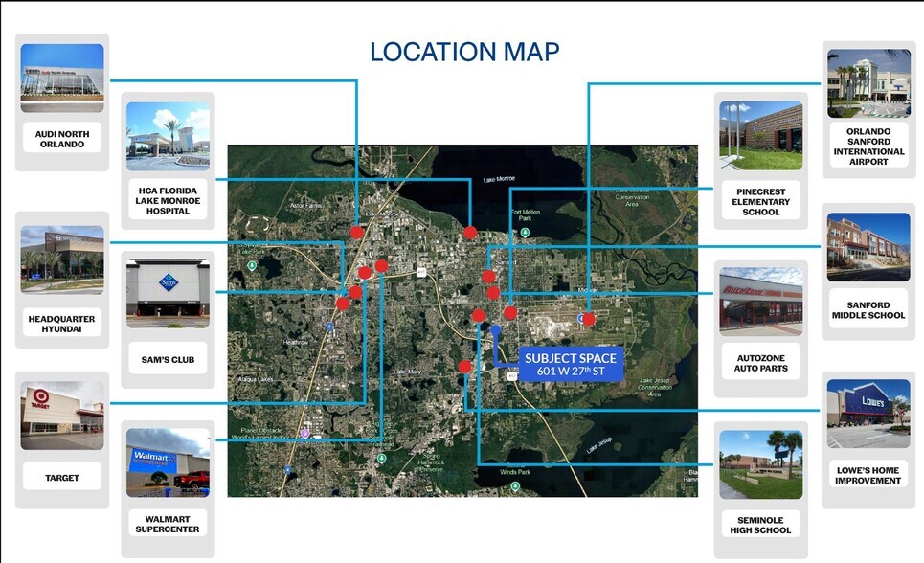Open the HCA Florida Lake Monroe Hospital photo
The height and width of the screenshot is (563, 924).
pos(168,136)
